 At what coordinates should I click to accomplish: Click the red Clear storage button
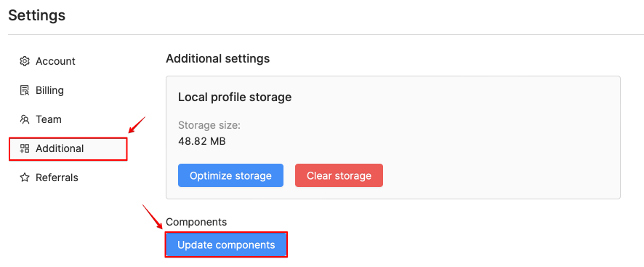pyautogui.click(x=339, y=175)
